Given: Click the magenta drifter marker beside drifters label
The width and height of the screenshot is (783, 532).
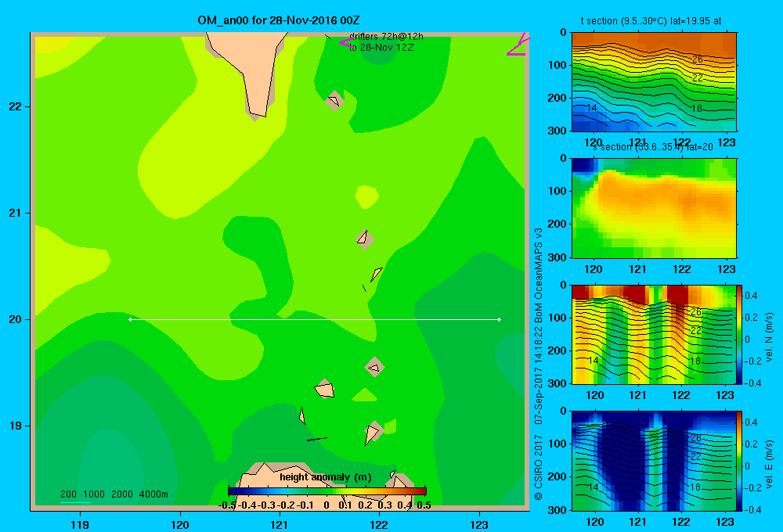Looking at the screenshot, I should click(346, 42).
